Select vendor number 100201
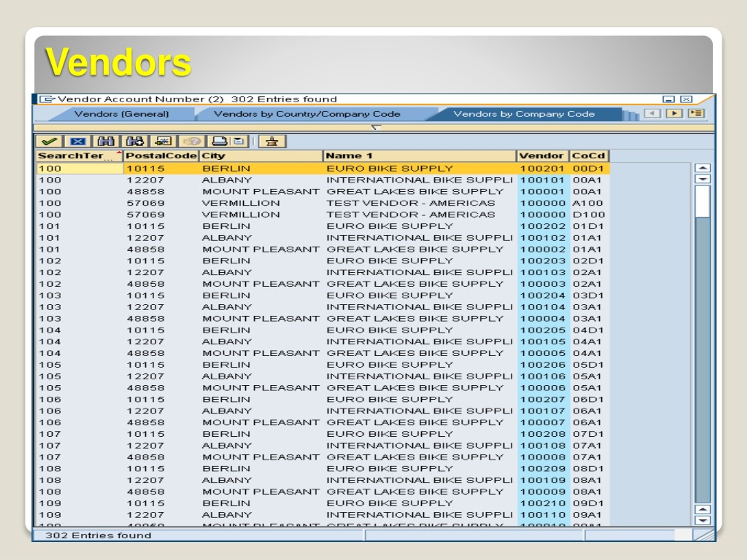 tap(542, 169)
